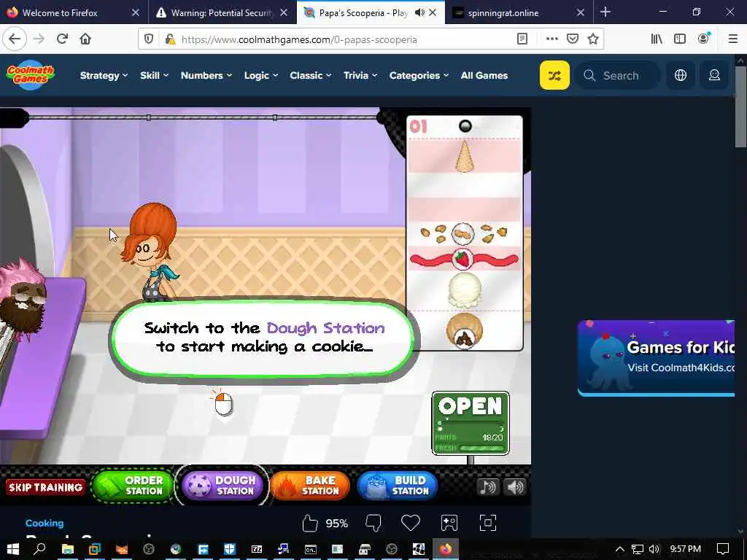Save page to Pocket

point(573,39)
